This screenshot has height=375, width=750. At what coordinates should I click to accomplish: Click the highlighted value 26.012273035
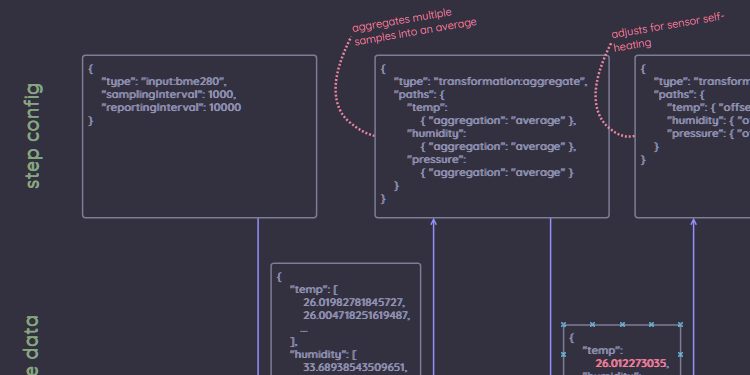(x=632, y=363)
